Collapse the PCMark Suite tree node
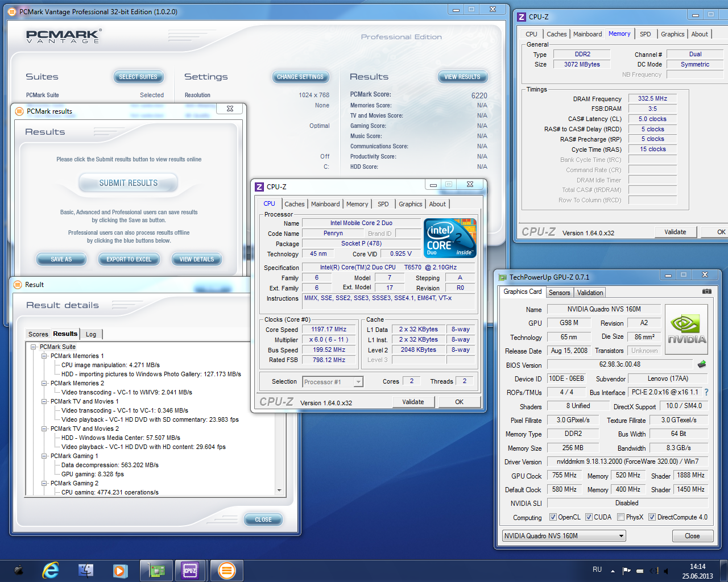Viewport: 728px width, 582px height. coord(34,347)
